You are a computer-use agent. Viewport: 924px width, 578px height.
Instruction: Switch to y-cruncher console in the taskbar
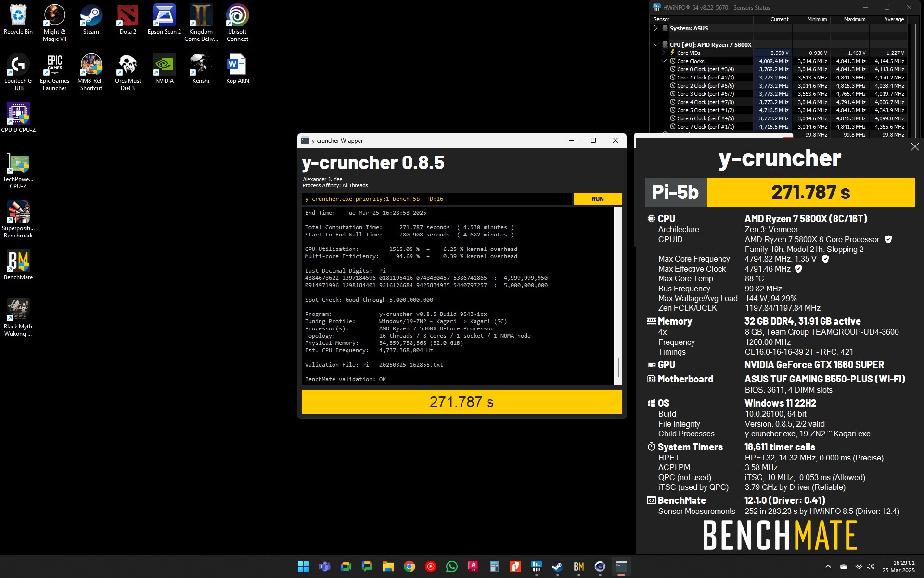[x=621, y=566]
